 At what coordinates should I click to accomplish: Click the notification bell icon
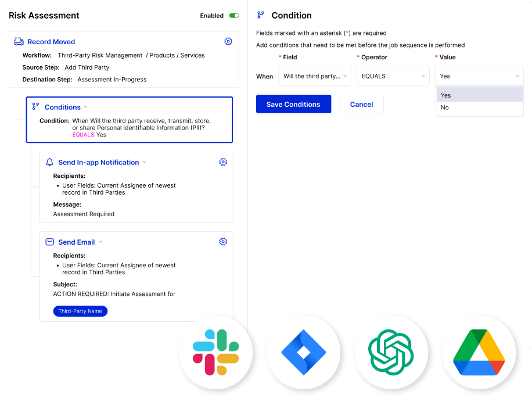49,162
